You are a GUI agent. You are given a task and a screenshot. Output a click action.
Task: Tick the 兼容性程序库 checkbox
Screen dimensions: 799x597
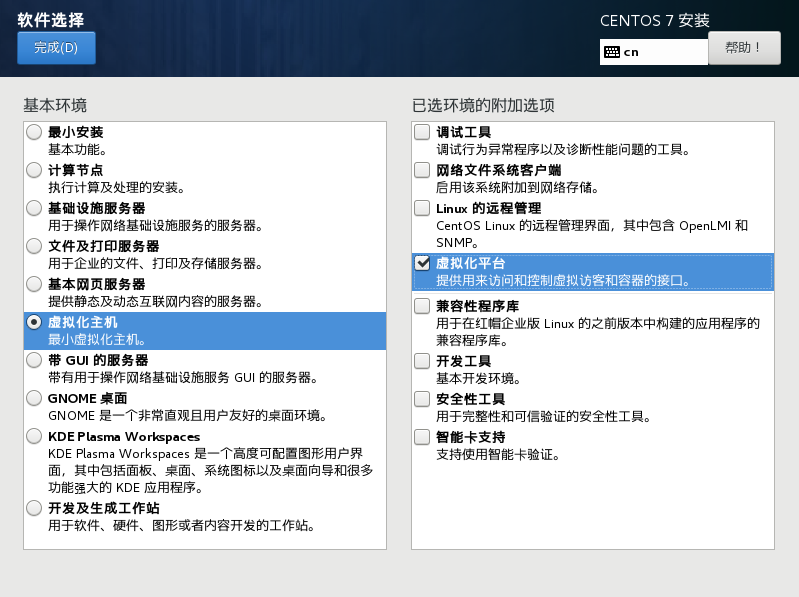coord(422,306)
